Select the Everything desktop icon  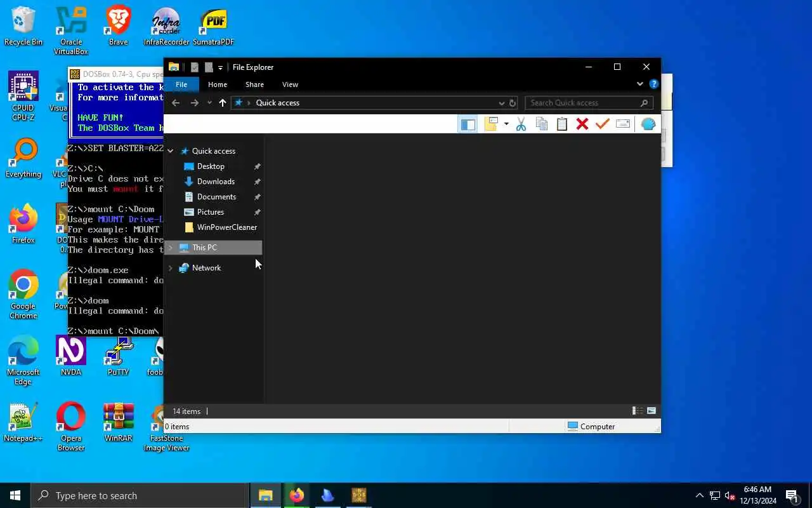(x=23, y=159)
